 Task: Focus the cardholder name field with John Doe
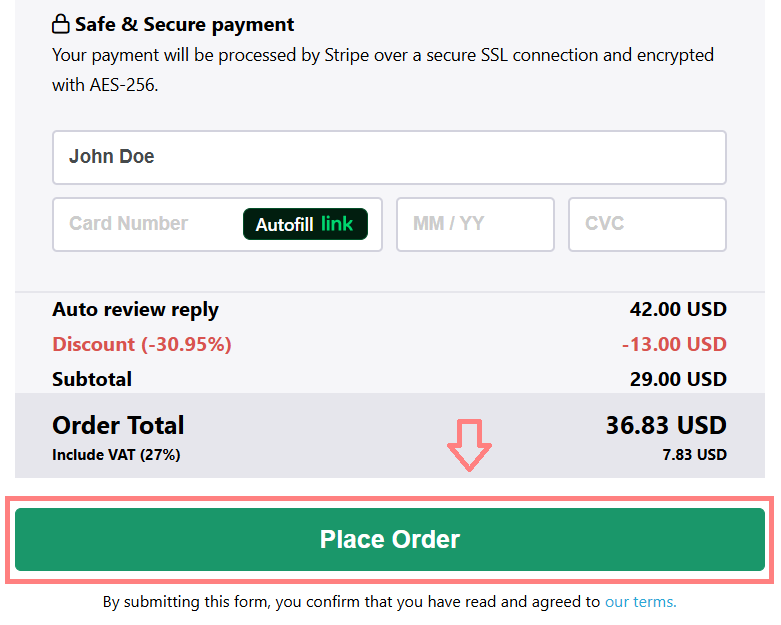tap(389, 157)
